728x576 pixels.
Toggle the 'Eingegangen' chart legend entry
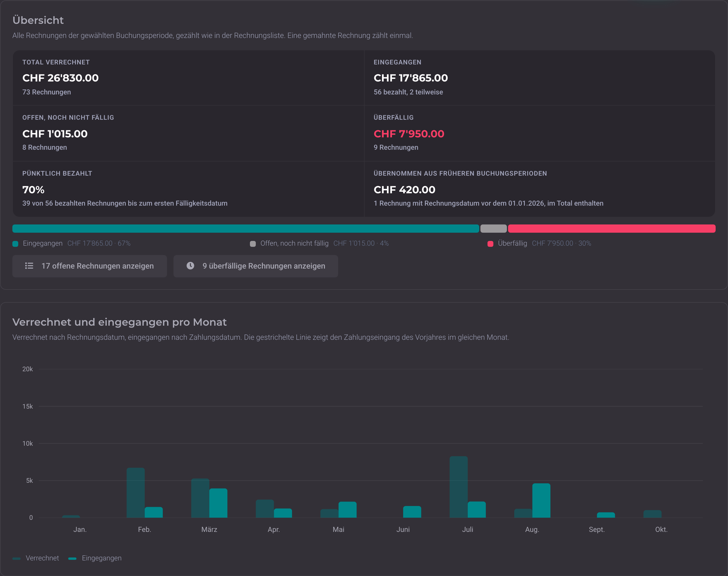click(x=95, y=558)
